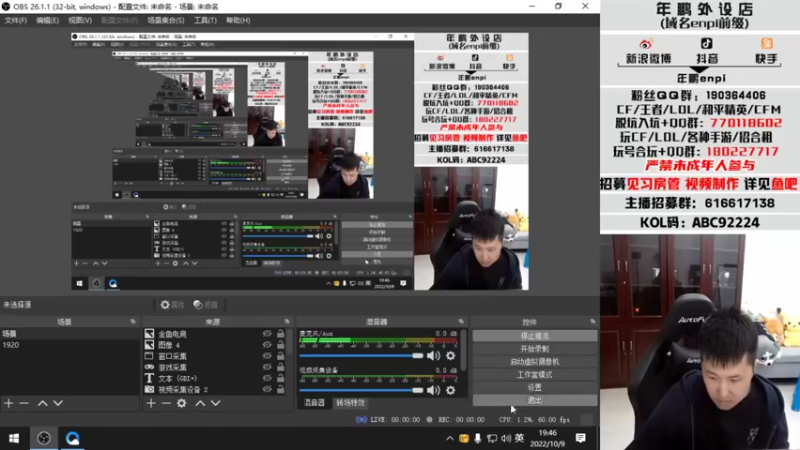This screenshot has width=800, height=450.
Task: Click the 退出 button
Action: coord(535,401)
